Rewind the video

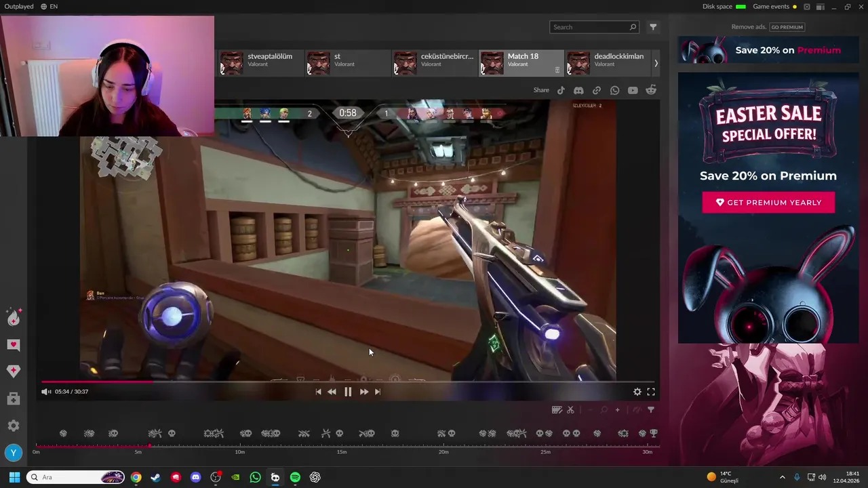332,392
